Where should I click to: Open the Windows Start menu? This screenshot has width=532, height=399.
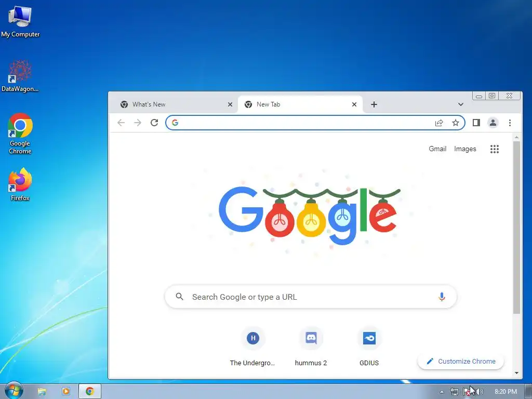[x=14, y=390]
